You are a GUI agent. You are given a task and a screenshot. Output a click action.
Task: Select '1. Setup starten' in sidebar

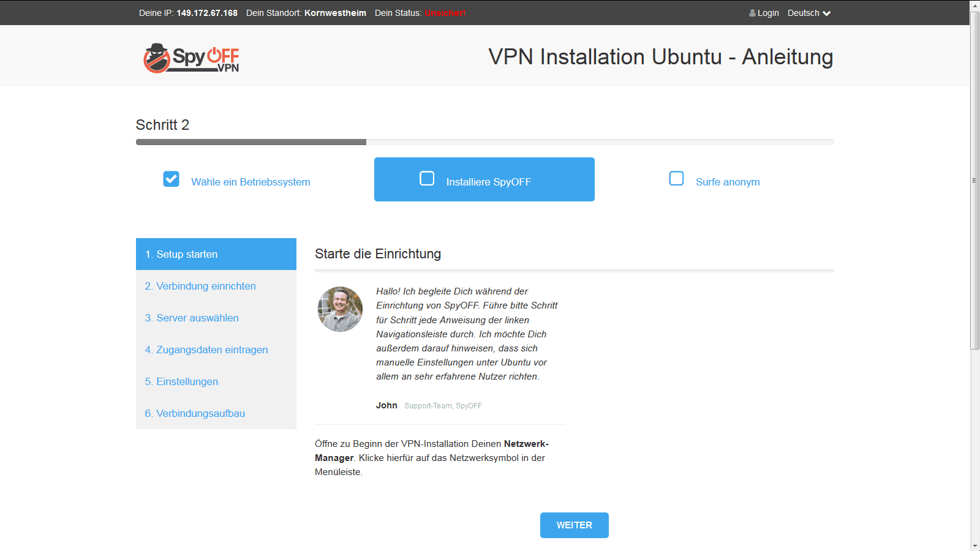(x=216, y=254)
